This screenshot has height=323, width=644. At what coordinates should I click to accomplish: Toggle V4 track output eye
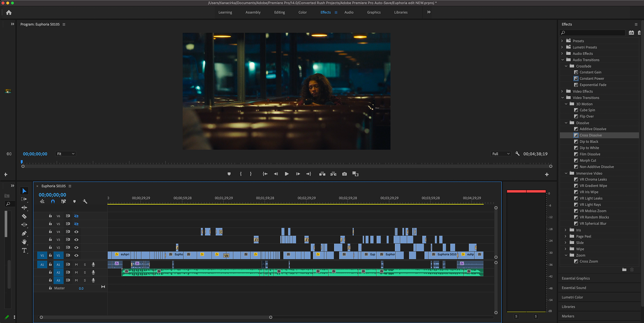click(x=76, y=232)
